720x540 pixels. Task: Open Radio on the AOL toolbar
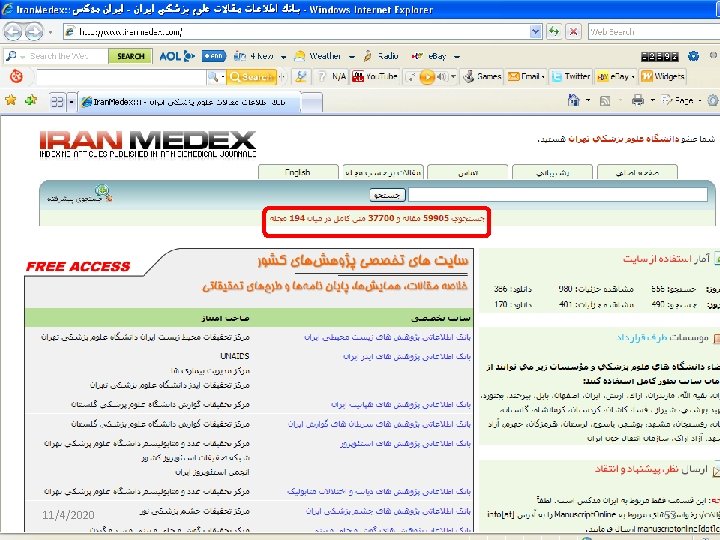click(x=381, y=56)
